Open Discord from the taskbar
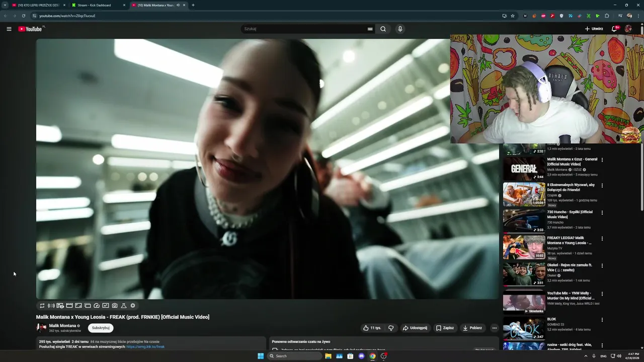Viewport: 644px width, 362px height. tap(361, 356)
